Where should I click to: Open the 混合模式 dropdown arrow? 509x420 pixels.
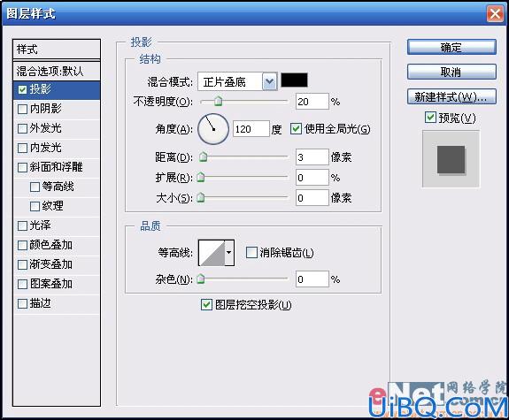(269, 81)
